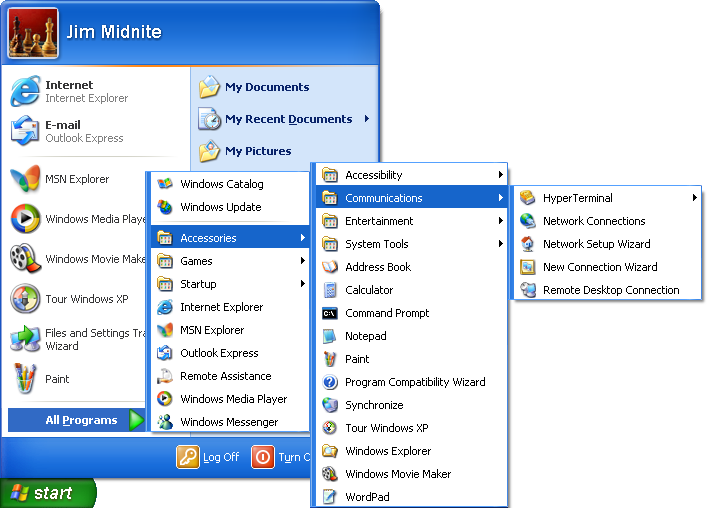
Task: Click the HyperTerminal text label
Action: tap(578, 198)
